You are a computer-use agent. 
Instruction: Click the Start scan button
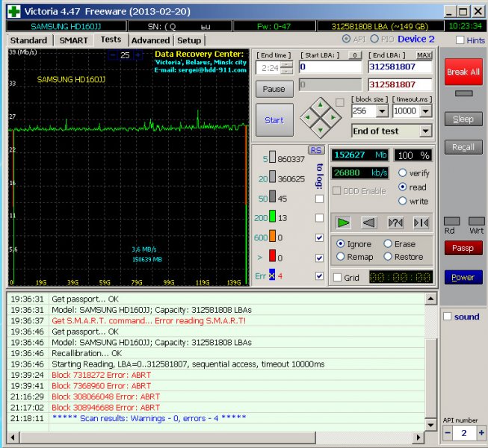coord(274,120)
